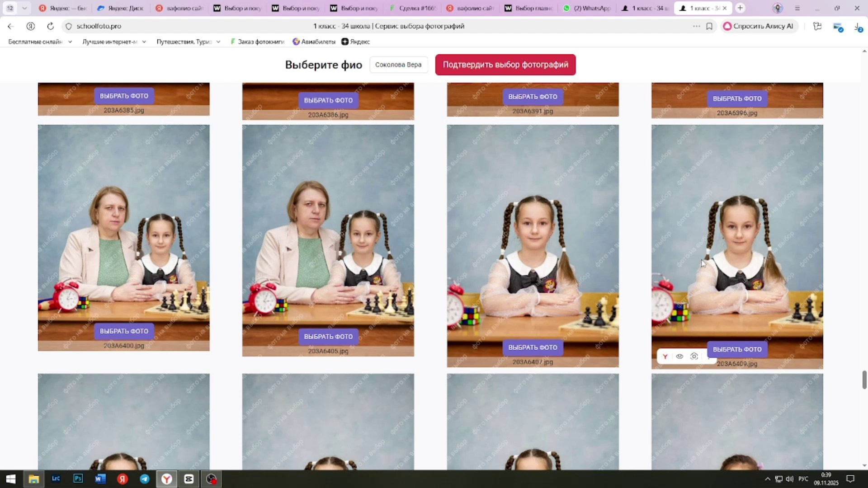Viewport: 868px width, 488px height.
Task: Switch to the WhatsApp tab
Action: (587, 8)
